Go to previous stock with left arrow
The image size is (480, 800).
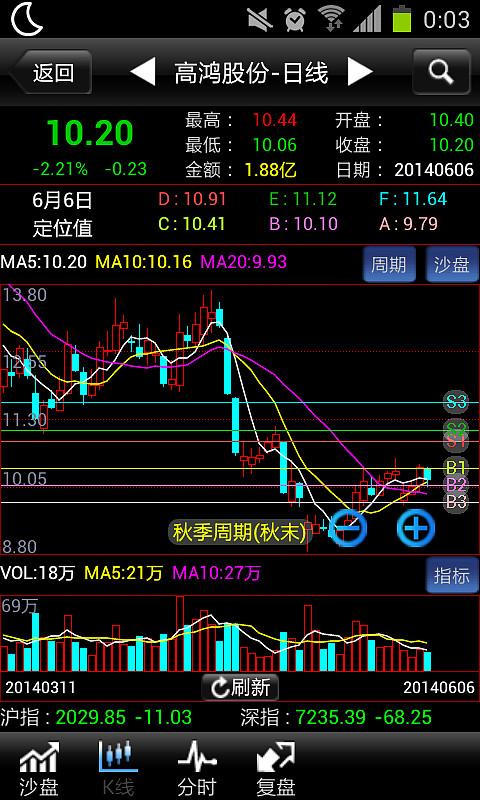(143, 72)
